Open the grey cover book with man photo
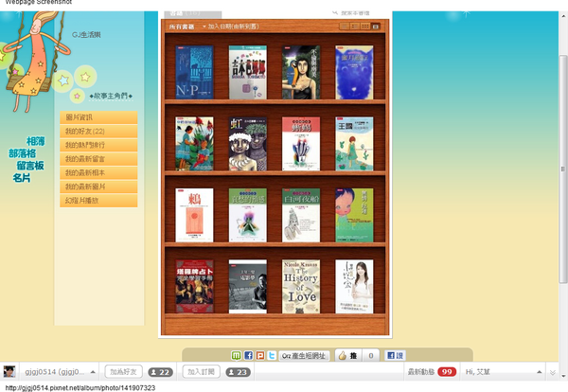This screenshot has height=392, width=568. tap(248, 286)
